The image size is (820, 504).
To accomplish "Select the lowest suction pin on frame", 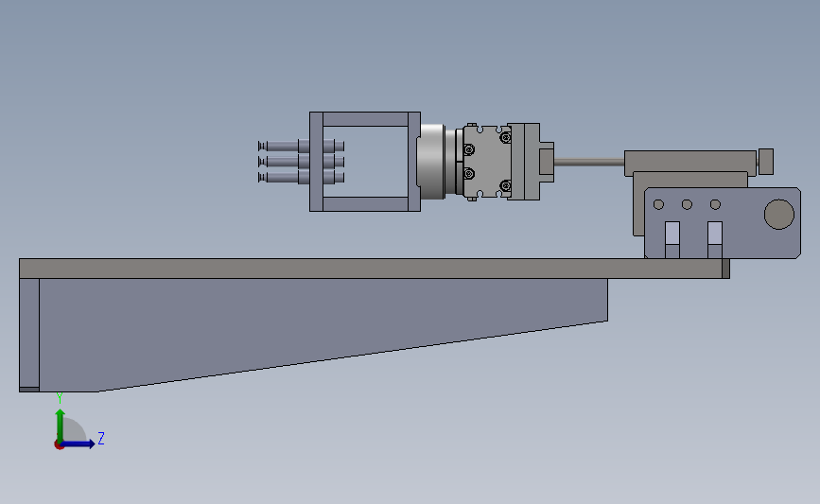I will [x=301, y=177].
